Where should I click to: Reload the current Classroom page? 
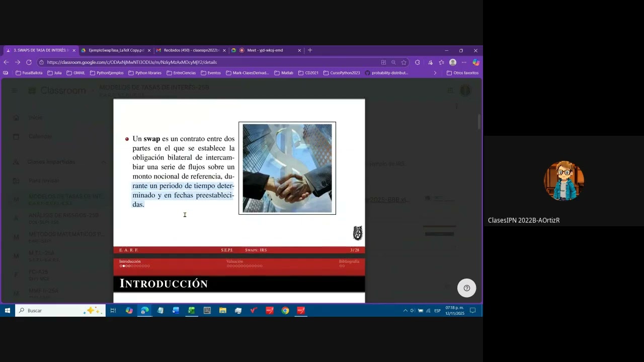pyautogui.click(x=29, y=62)
